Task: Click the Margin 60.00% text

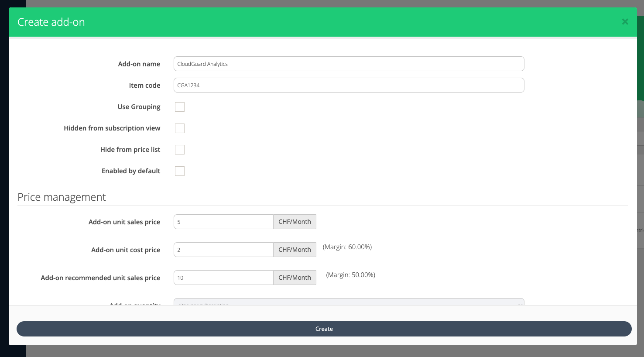Action: click(347, 247)
